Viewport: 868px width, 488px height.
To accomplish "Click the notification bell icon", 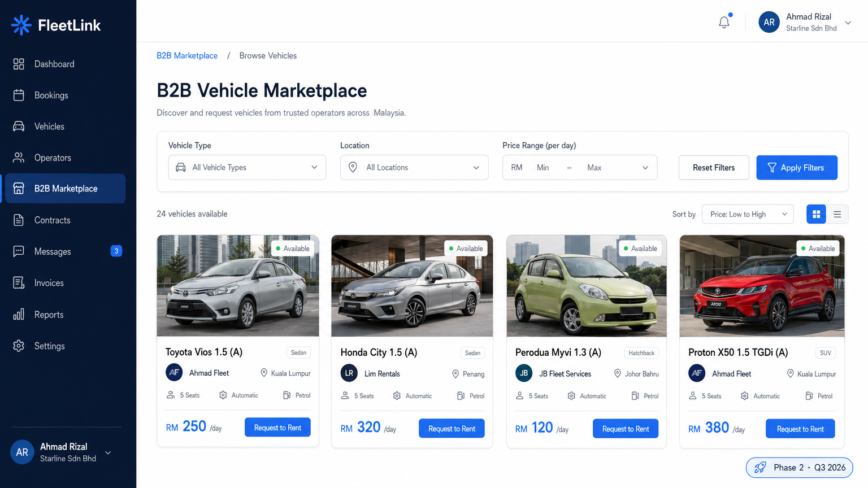I will pos(724,22).
